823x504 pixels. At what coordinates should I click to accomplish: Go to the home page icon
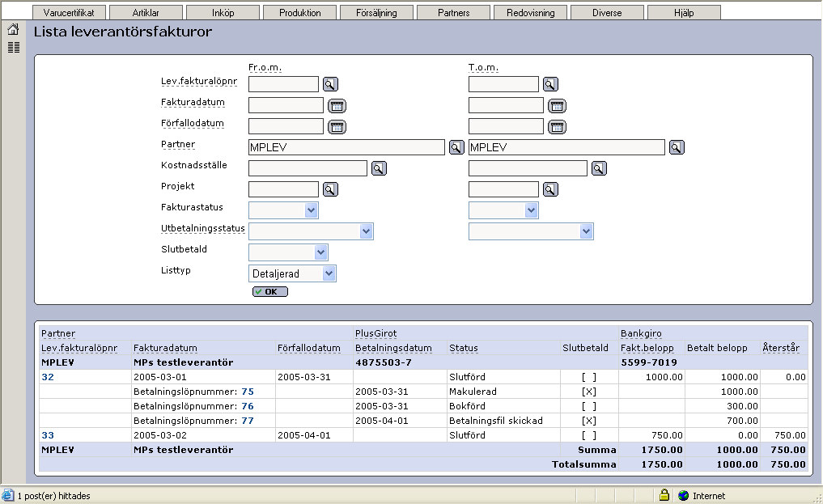(13, 29)
